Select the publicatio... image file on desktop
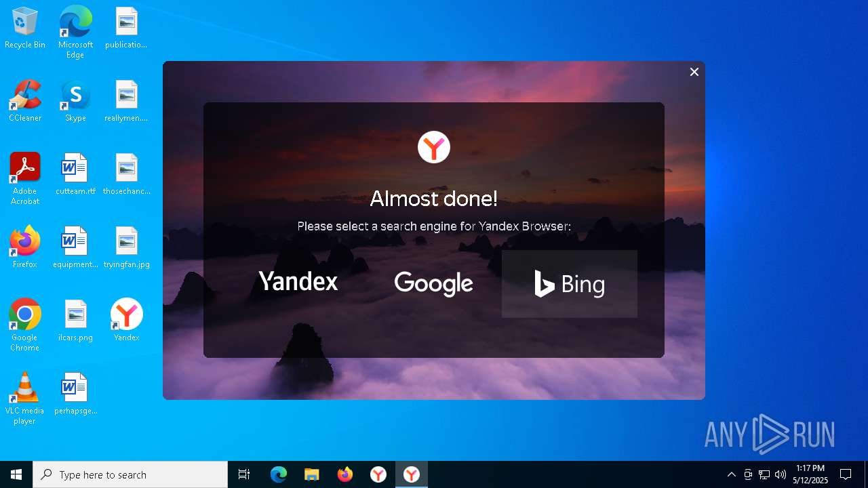The width and height of the screenshot is (868, 488). (126, 28)
